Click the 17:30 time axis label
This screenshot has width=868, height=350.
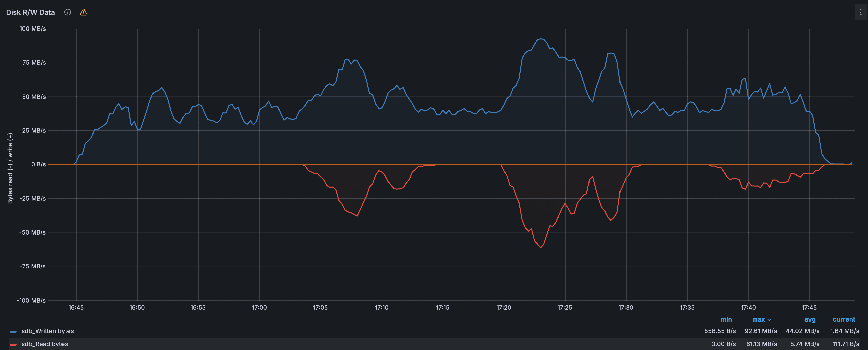(x=625, y=308)
